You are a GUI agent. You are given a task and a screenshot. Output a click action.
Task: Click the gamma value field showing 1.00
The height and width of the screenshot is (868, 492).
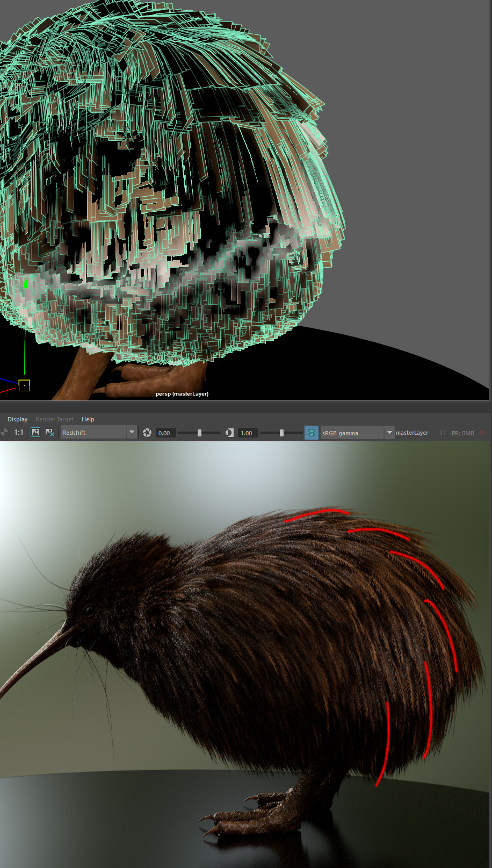point(247,433)
